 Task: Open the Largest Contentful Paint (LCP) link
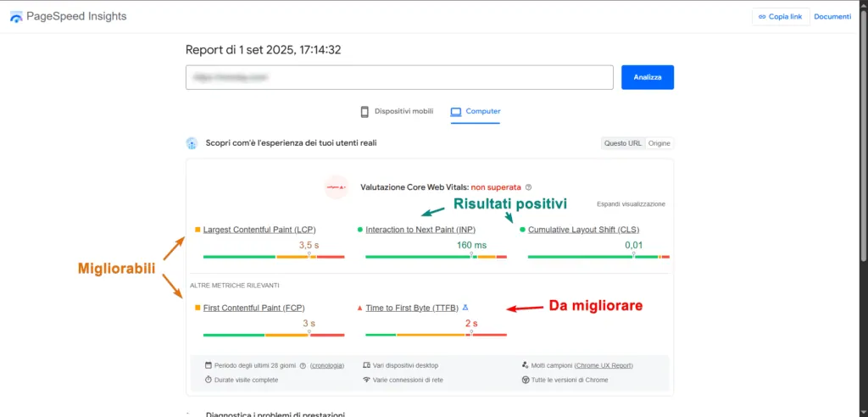pos(259,230)
